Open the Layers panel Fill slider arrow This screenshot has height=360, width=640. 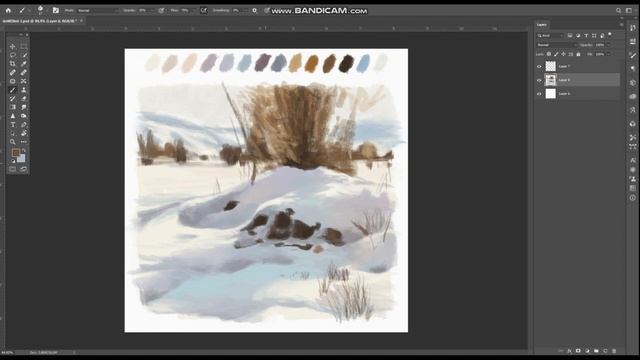608,54
